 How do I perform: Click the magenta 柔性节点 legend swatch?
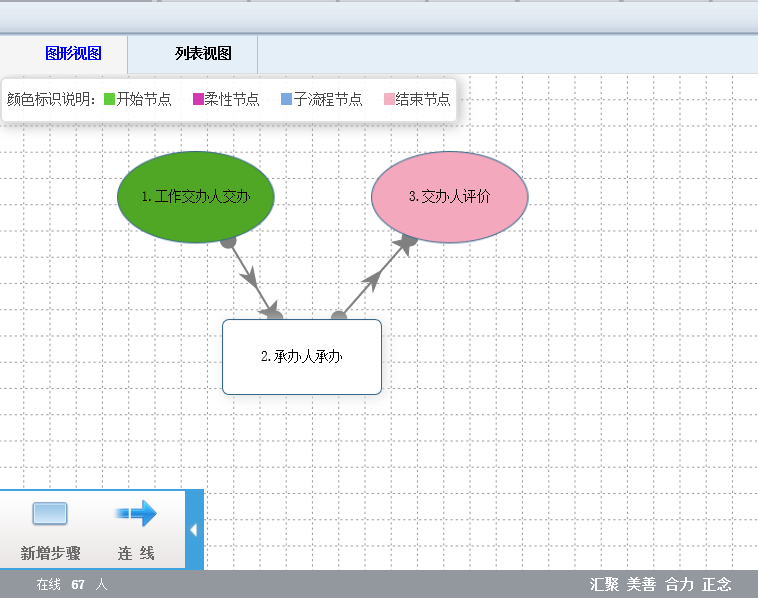tap(198, 99)
